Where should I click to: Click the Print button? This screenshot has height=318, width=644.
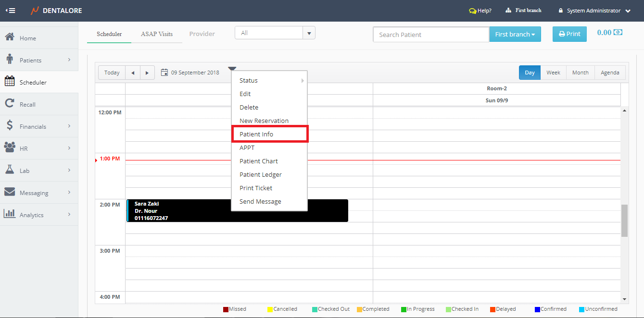(x=569, y=34)
